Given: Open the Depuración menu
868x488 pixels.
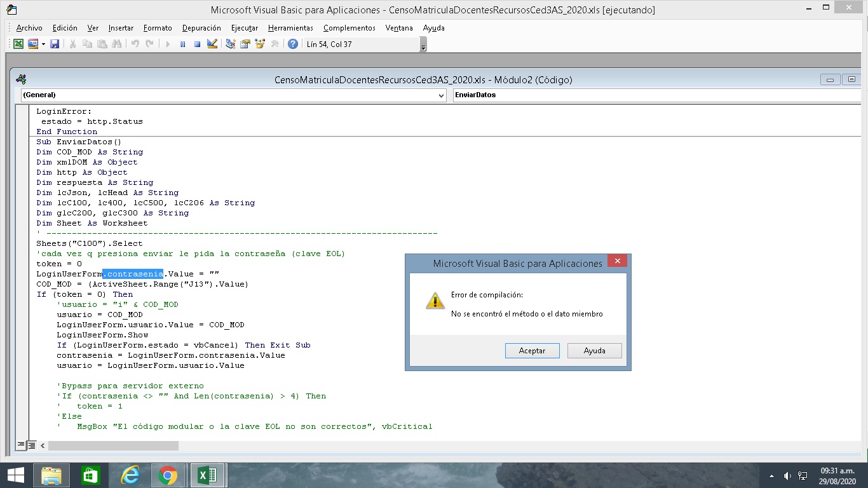Looking at the screenshot, I should [201, 28].
